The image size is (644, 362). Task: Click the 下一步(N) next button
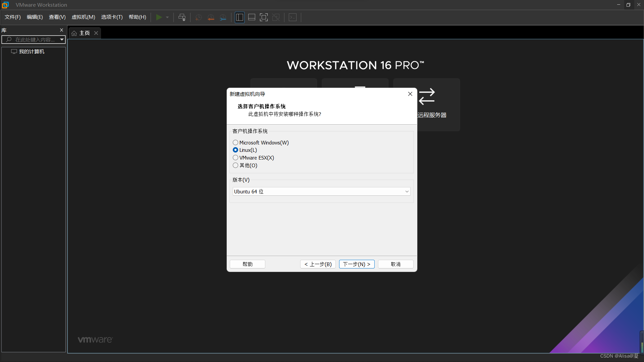[x=357, y=264]
